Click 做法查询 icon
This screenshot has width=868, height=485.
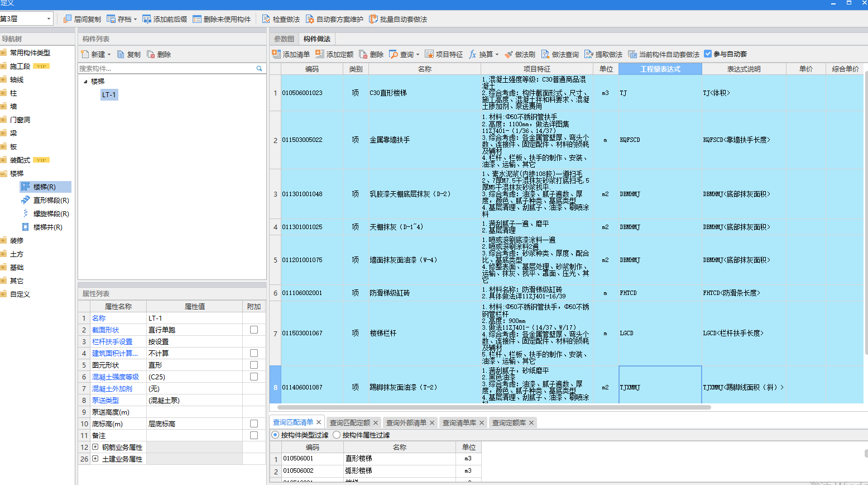point(545,54)
